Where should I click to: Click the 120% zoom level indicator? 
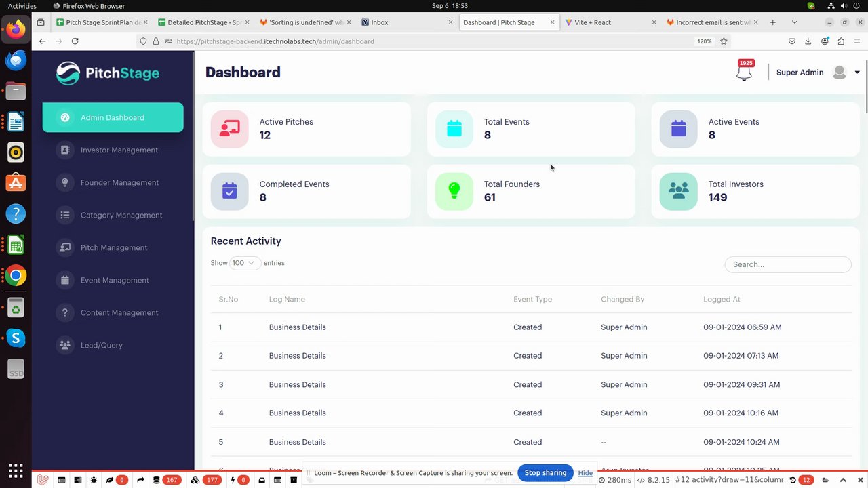(x=705, y=41)
